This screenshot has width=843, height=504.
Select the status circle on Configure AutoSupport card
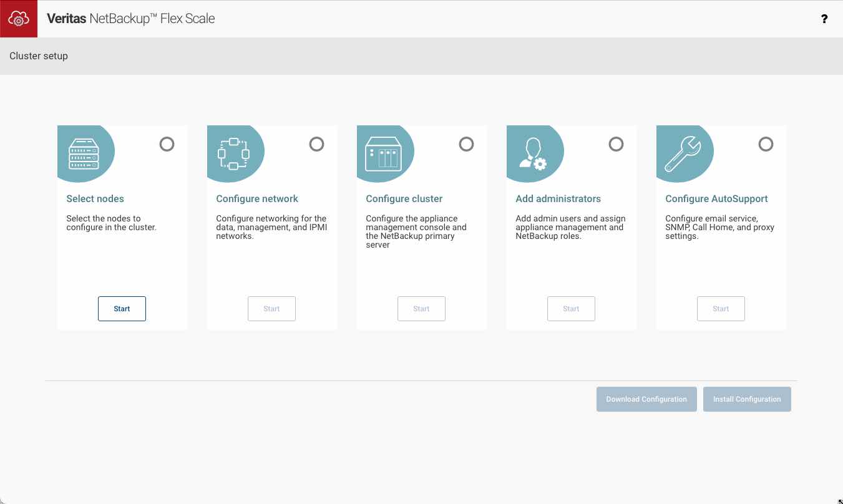click(766, 144)
